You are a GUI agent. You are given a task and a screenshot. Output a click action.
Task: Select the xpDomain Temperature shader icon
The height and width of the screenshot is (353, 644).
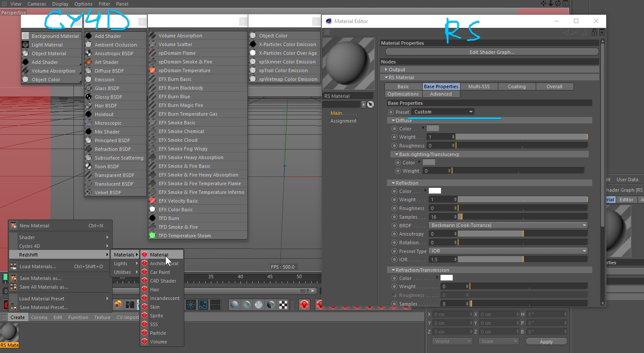(152, 70)
